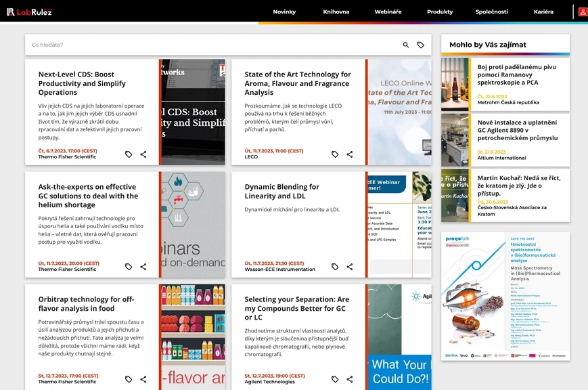Click 'Metrohm Česká republika' label
588x390 pixels.
tap(508, 102)
